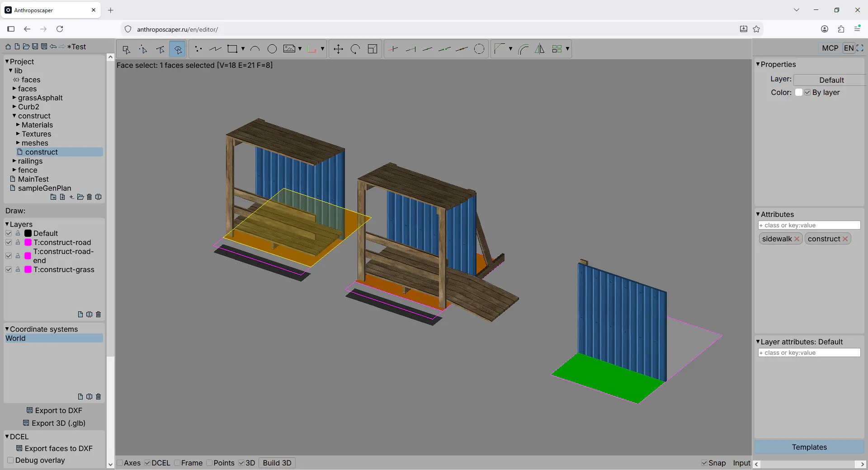Collapse the Layers panel
Image resolution: width=868 pixels, height=470 pixels.
tap(7, 224)
